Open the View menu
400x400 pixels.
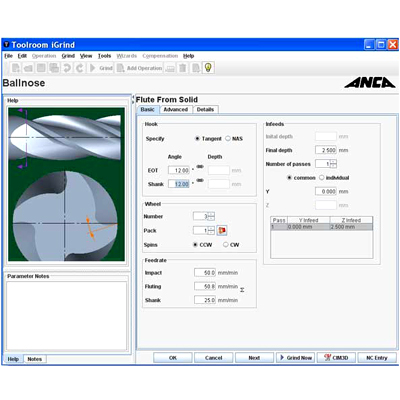(86, 56)
